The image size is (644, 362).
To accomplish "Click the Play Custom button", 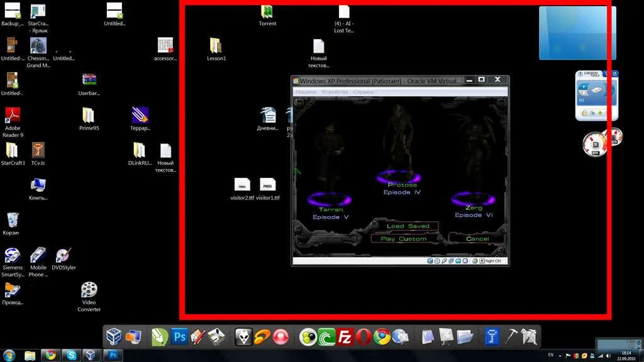I will pos(404,238).
